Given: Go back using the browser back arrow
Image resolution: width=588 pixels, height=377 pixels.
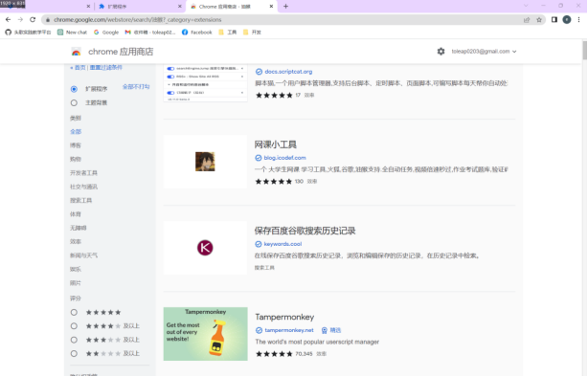Looking at the screenshot, I should coord(8,19).
